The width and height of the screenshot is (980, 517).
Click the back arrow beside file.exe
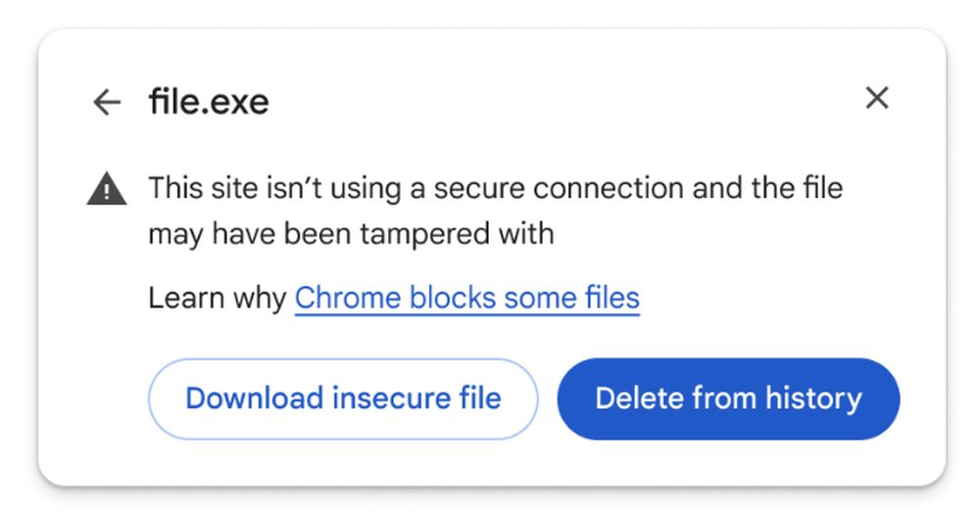click(x=106, y=102)
